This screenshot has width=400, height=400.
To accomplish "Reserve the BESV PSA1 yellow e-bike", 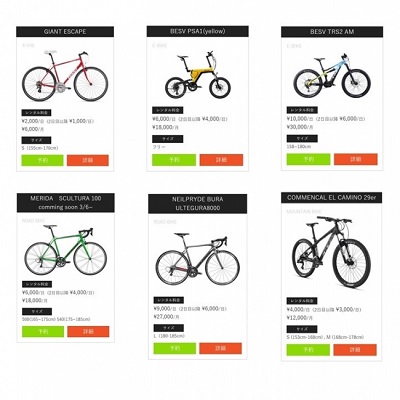I will coord(174,160).
